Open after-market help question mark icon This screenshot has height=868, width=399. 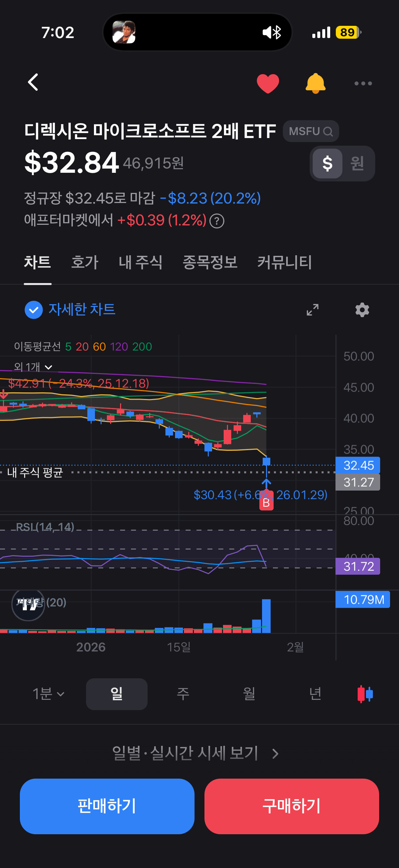tap(216, 221)
